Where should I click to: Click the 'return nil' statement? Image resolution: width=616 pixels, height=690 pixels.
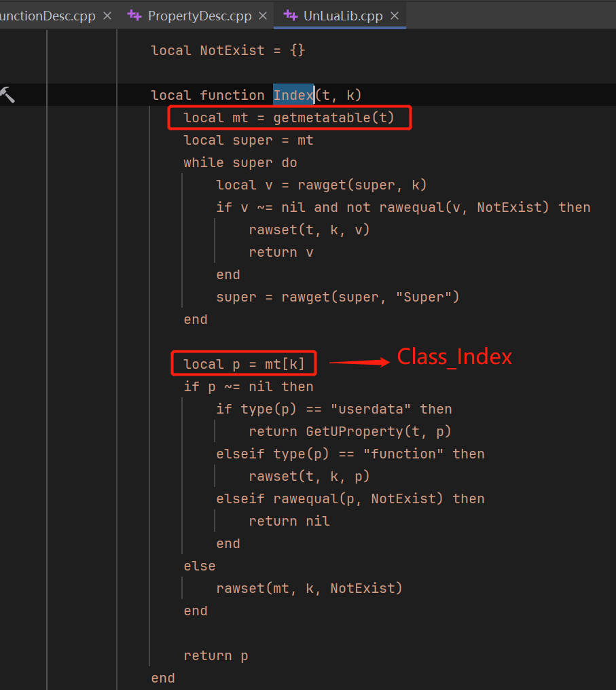point(289,521)
